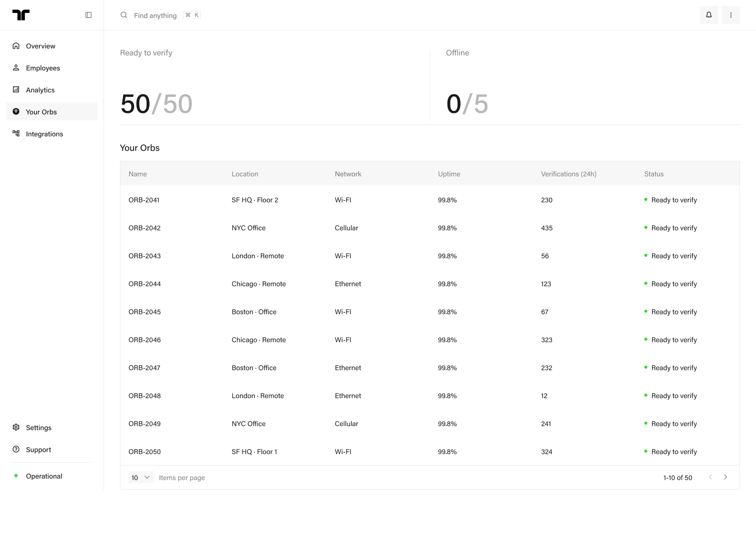The width and height of the screenshot is (756, 536).
Task: Open the Employees menu item
Action: (52, 68)
